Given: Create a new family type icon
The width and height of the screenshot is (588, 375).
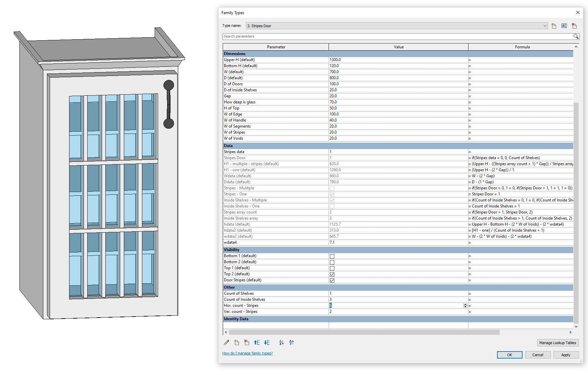Looking at the screenshot, I should pos(554,26).
